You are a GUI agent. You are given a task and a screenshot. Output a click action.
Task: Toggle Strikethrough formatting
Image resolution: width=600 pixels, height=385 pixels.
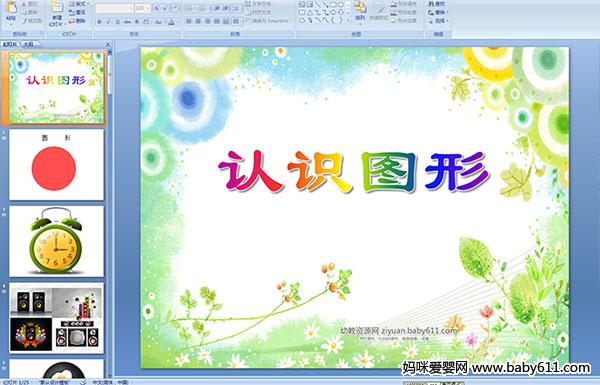tap(127, 22)
